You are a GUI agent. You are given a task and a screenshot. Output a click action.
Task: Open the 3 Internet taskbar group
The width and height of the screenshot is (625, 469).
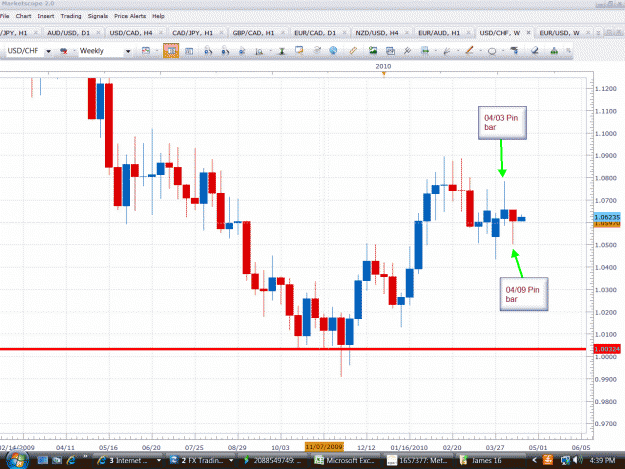(130, 461)
